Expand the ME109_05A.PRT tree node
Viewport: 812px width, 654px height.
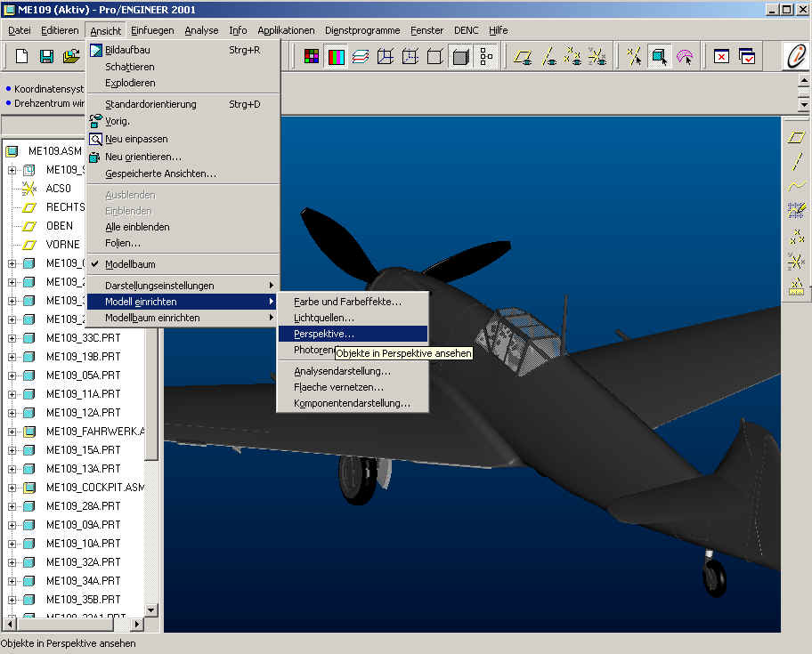pyautogui.click(x=12, y=375)
